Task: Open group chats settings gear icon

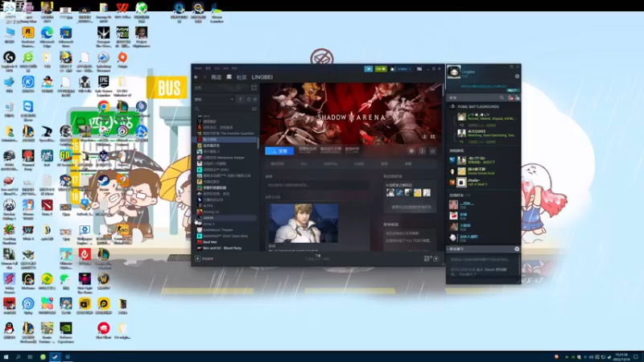Action: 517,249
